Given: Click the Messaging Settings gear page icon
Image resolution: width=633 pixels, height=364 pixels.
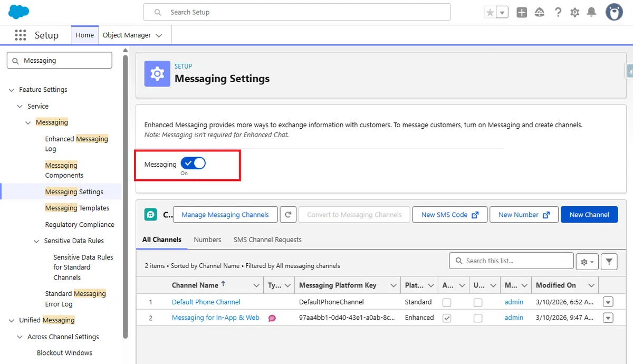Looking at the screenshot, I should pyautogui.click(x=157, y=73).
